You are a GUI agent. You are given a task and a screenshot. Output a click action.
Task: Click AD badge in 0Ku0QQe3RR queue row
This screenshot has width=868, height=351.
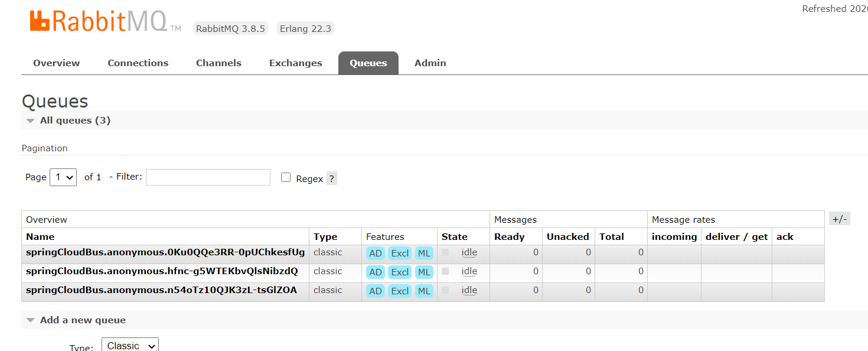click(x=376, y=253)
